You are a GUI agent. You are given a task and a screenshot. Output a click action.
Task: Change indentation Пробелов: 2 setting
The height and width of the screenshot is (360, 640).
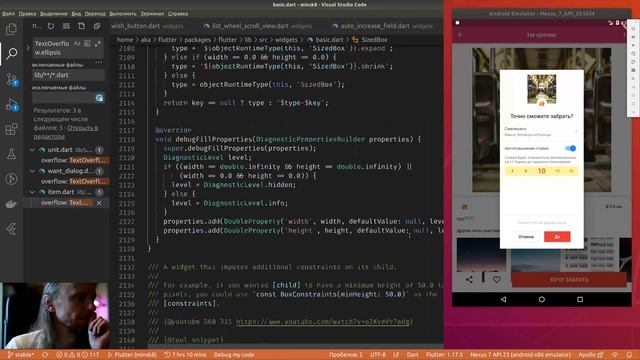pos(346,355)
